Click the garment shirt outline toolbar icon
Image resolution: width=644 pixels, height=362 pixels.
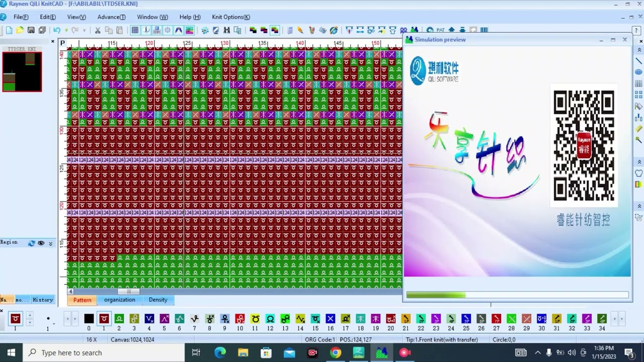[392, 30]
